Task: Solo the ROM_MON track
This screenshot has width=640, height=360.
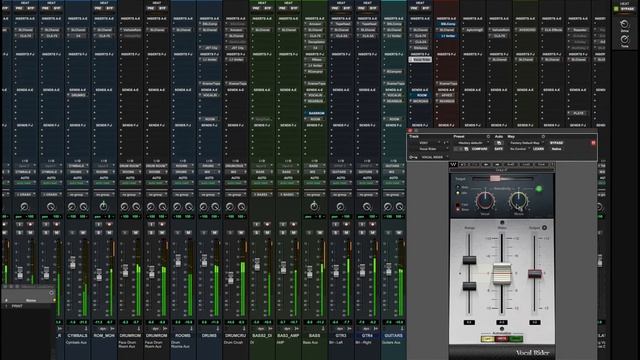Action: click(x=99, y=233)
